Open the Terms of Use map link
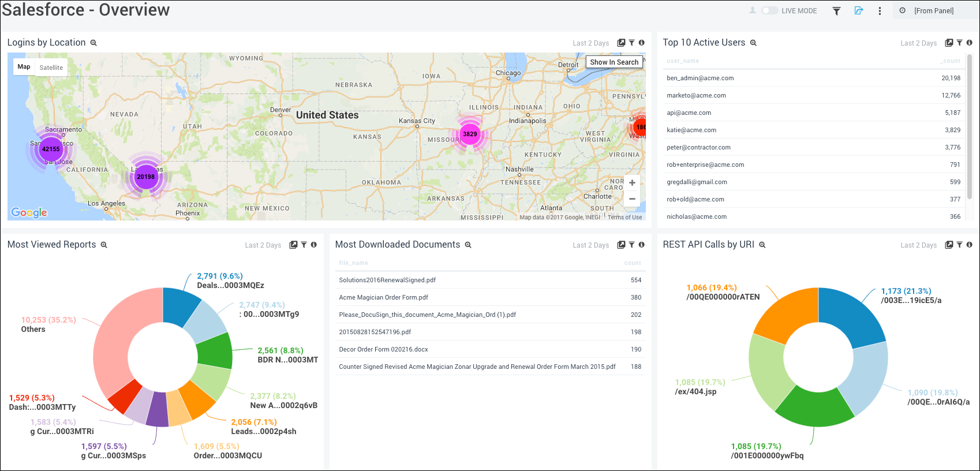980x471 pixels. [624, 218]
